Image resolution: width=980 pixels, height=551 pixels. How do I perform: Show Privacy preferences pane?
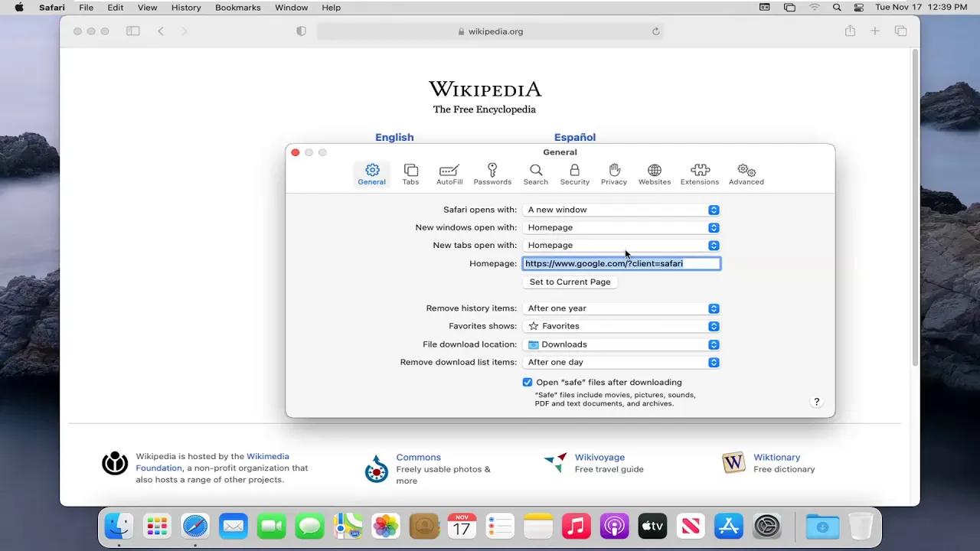point(614,174)
